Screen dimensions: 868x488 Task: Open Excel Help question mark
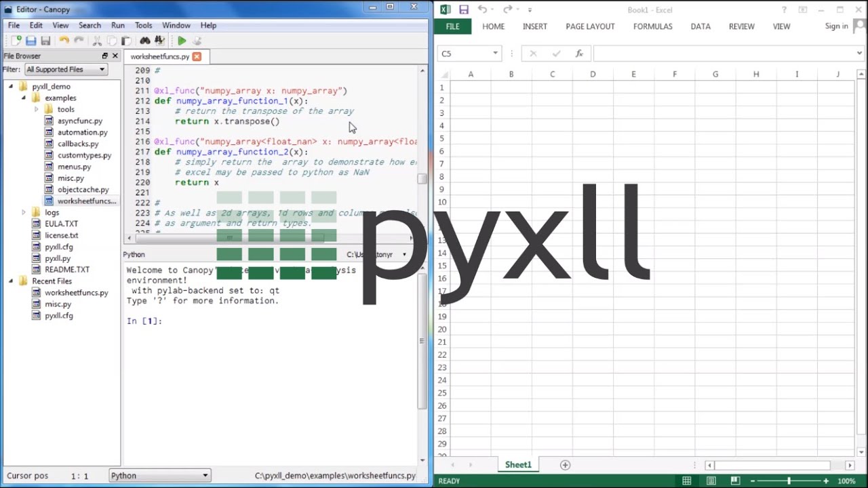[x=784, y=9]
